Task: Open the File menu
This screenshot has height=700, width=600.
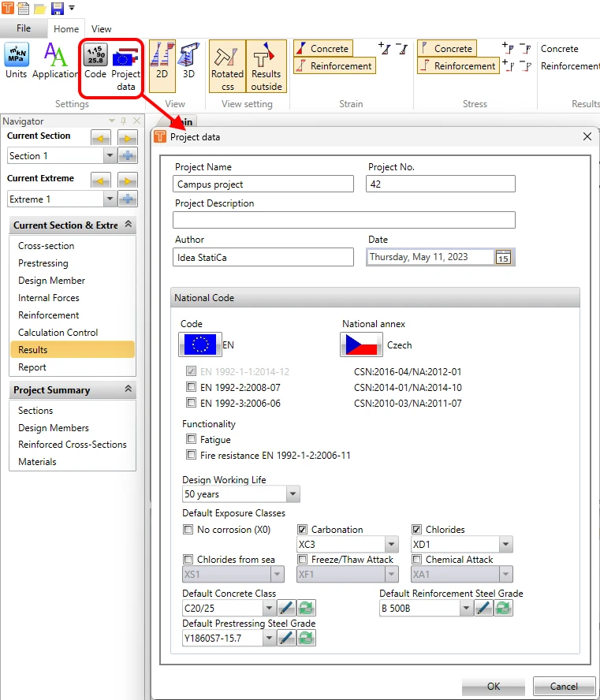Action: coord(24,28)
